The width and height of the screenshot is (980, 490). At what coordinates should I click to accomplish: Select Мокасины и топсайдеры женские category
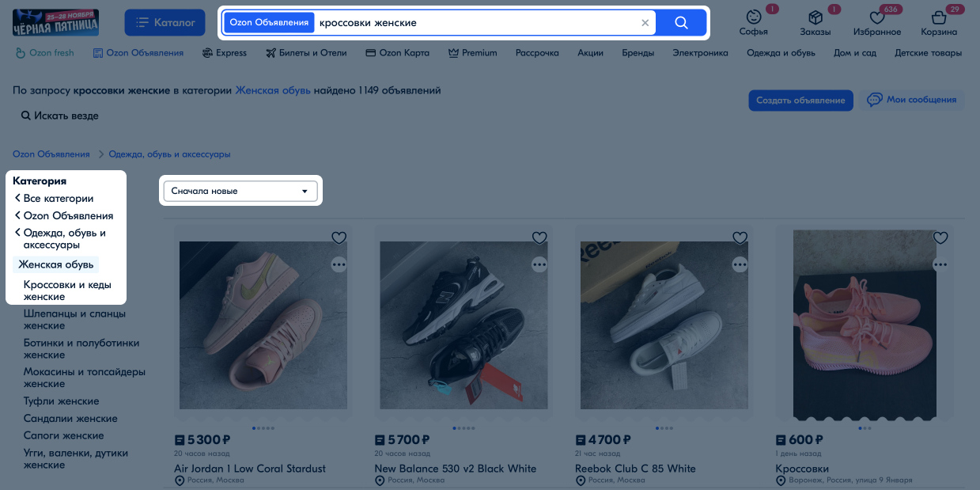pyautogui.click(x=85, y=378)
